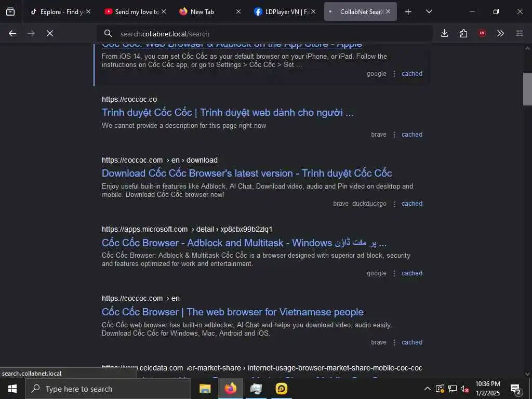Viewport: 532px width, 399px height.
Task: Click the address bar search magnifier icon
Action: point(108,34)
